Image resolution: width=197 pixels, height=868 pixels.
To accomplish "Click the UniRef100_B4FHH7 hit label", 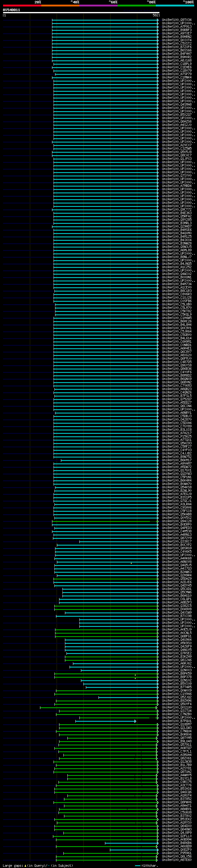I will (176, 54).
